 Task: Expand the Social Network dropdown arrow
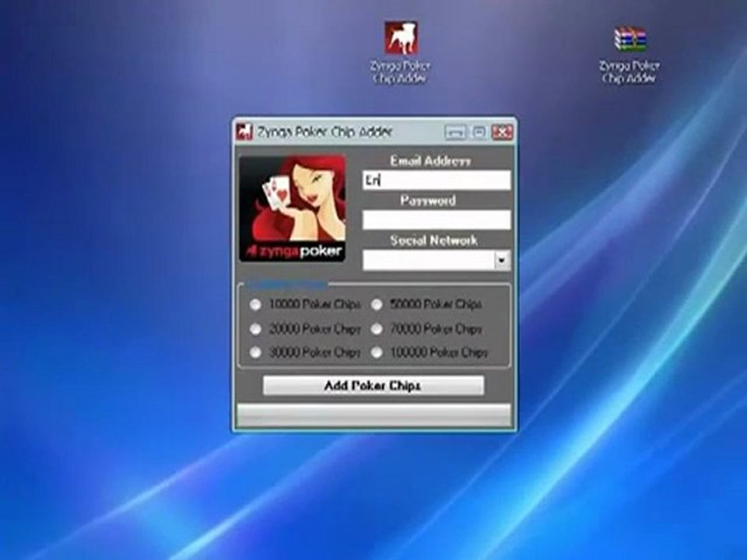(x=502, y=261)
